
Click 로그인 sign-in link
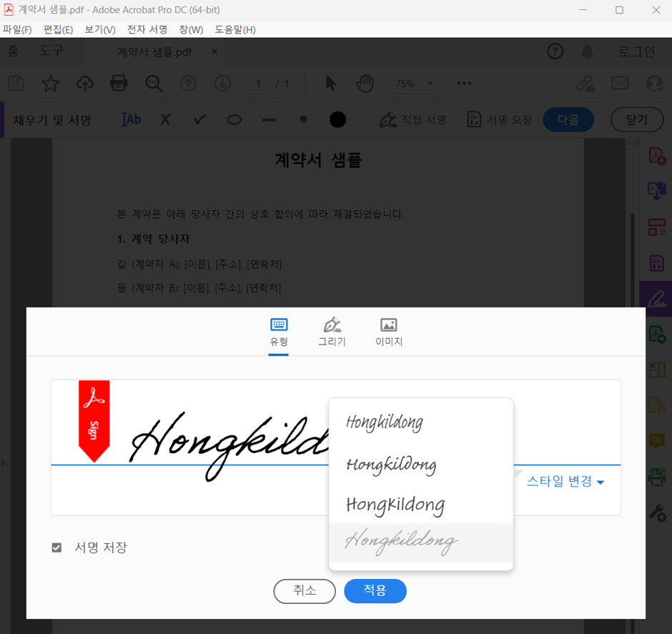pyautogui.click(x=636, y=51)
